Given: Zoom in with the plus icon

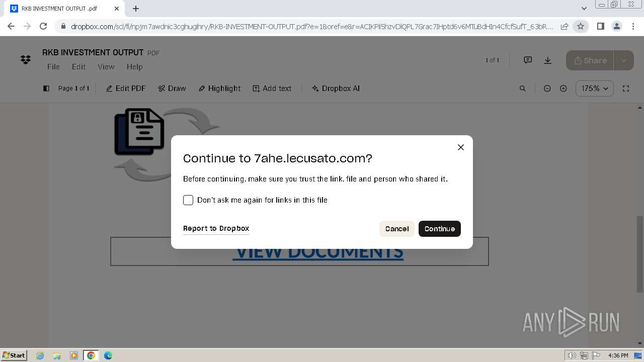Looking at the screenshot, I should pyautogui.click(x=563, y=88).
